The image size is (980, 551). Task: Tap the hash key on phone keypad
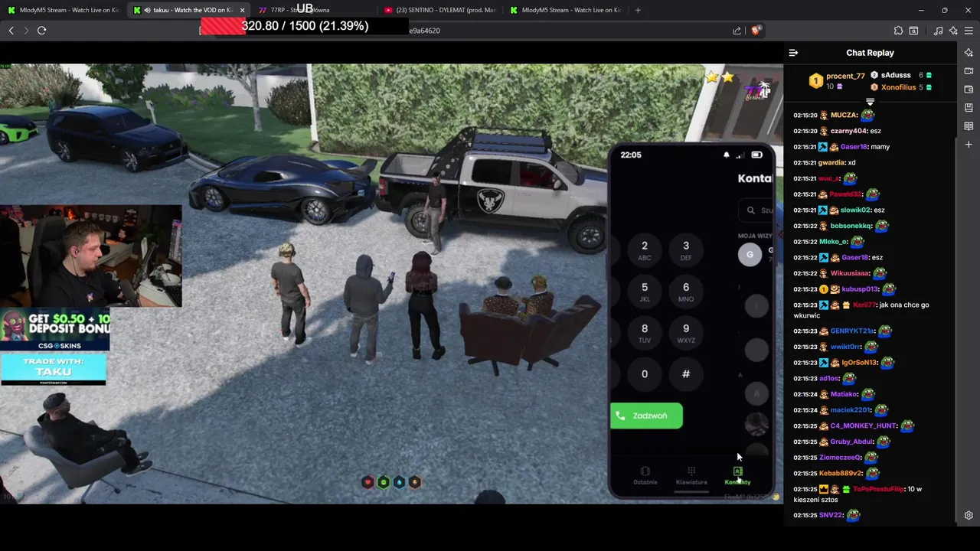(686, 374)
